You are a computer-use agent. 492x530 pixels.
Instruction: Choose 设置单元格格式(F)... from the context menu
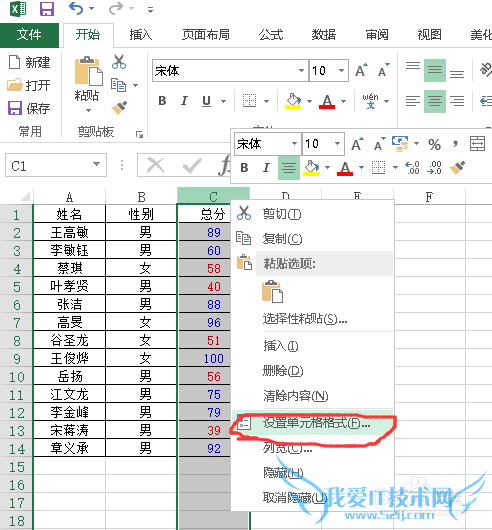pyautogui.click(x=313, y=423)
